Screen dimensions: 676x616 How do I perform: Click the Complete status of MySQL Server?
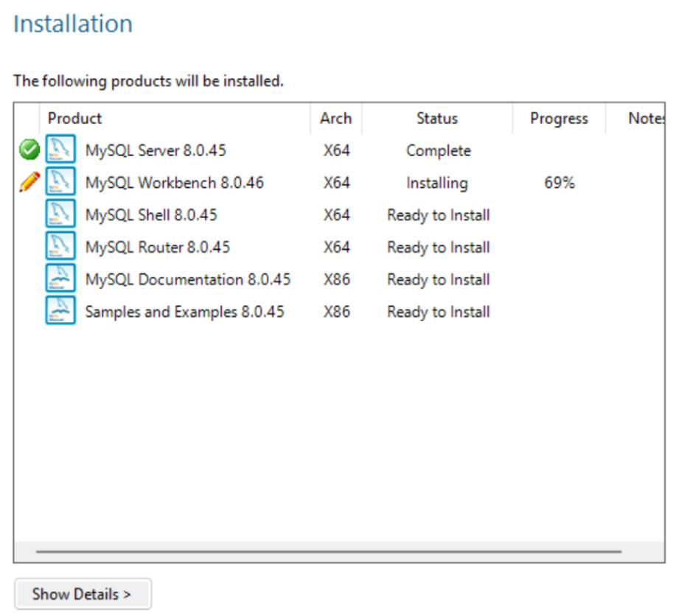pos(438,150)
